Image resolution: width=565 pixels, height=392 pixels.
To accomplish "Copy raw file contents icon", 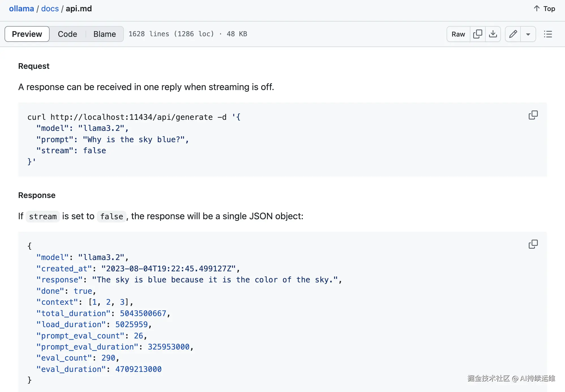I will [x=477, y=34].
